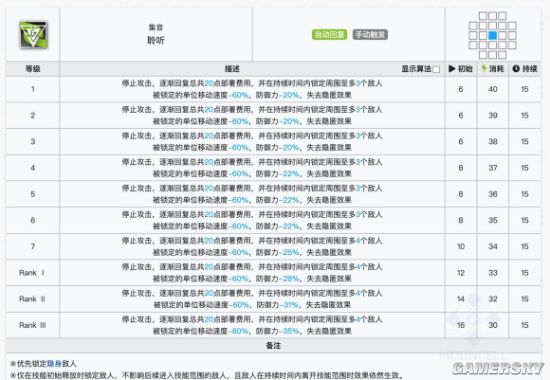This screenshot has height=380, width=550.
Task: Click the 备注 section header
Action: point(273,346)
